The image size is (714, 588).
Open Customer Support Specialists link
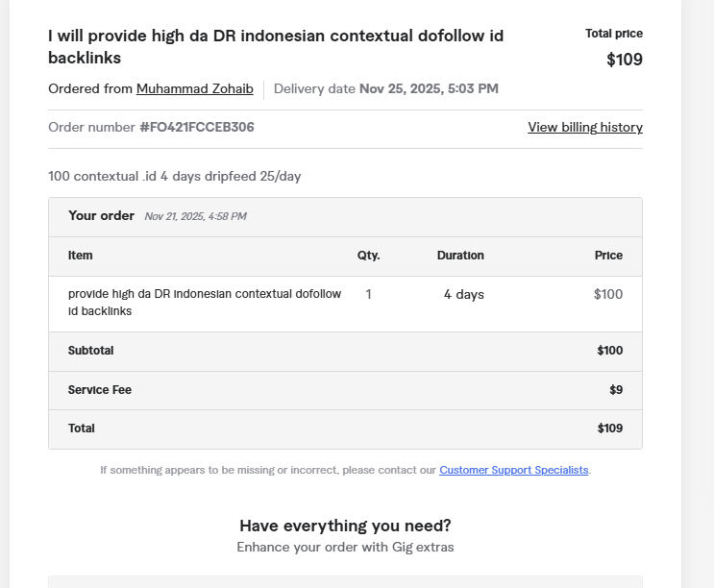tap(513, 470)
